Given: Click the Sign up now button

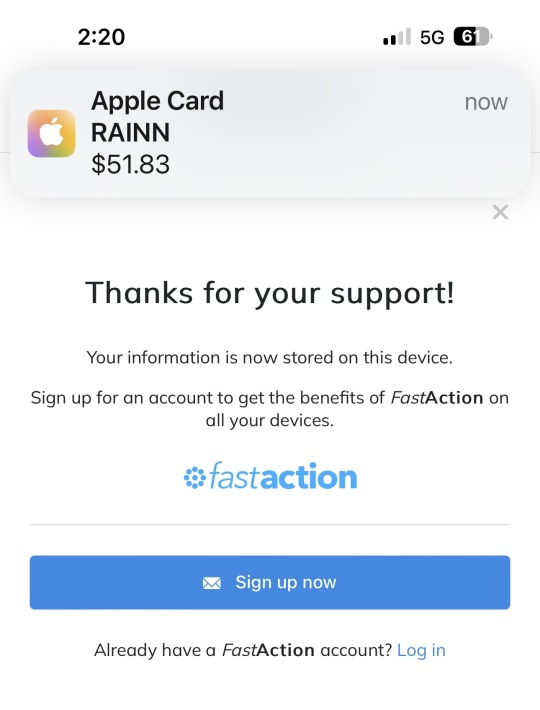Looking at the screenshot, I should pos(270,582).
